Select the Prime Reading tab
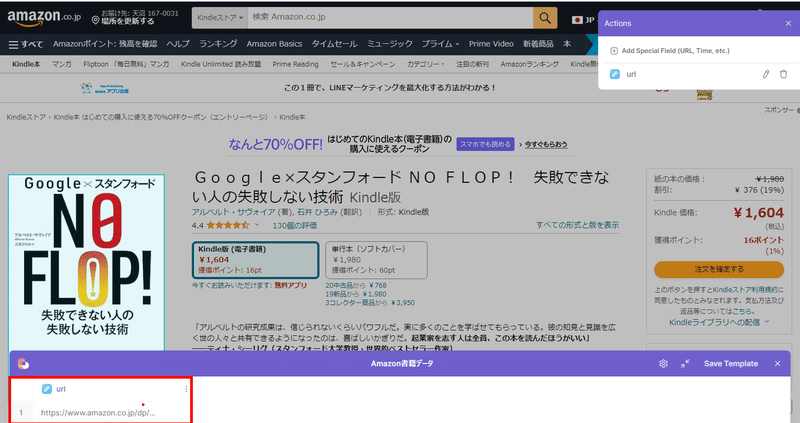The image size is (800, 423). tap(295, 64)
